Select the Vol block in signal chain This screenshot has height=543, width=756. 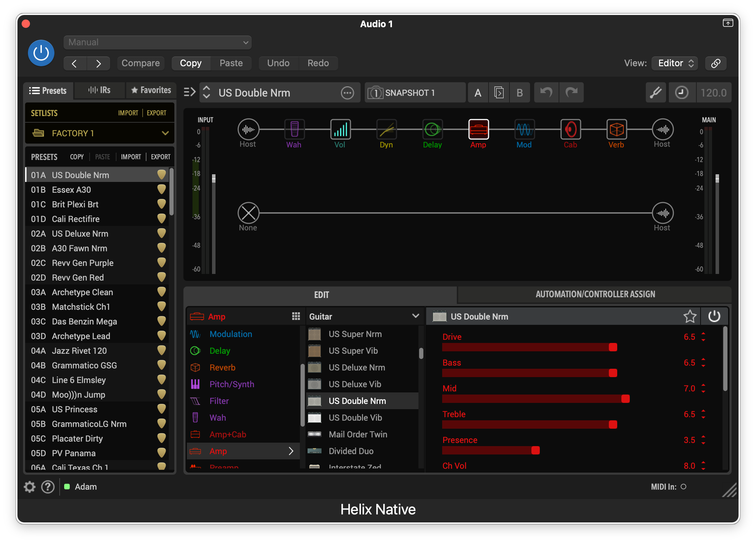340,129
